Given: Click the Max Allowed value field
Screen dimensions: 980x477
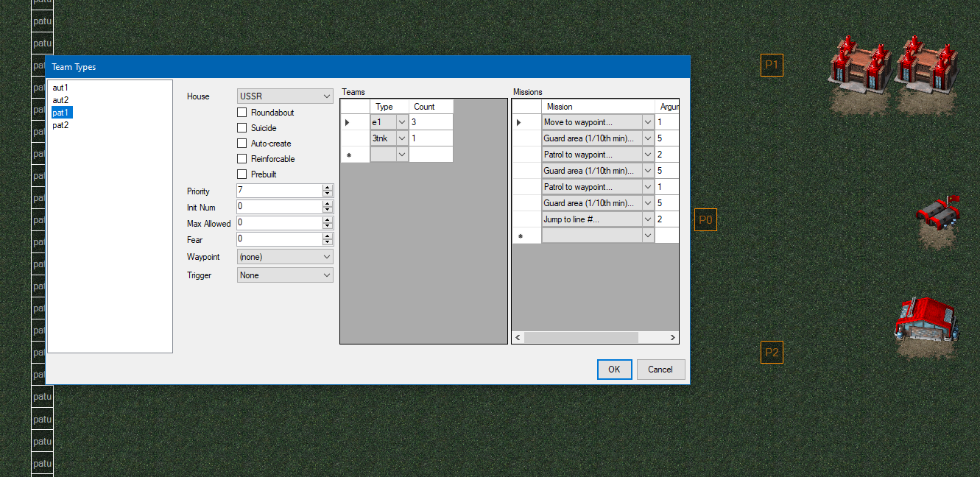Looking at the screenshot, I should [x=279, y=223].
